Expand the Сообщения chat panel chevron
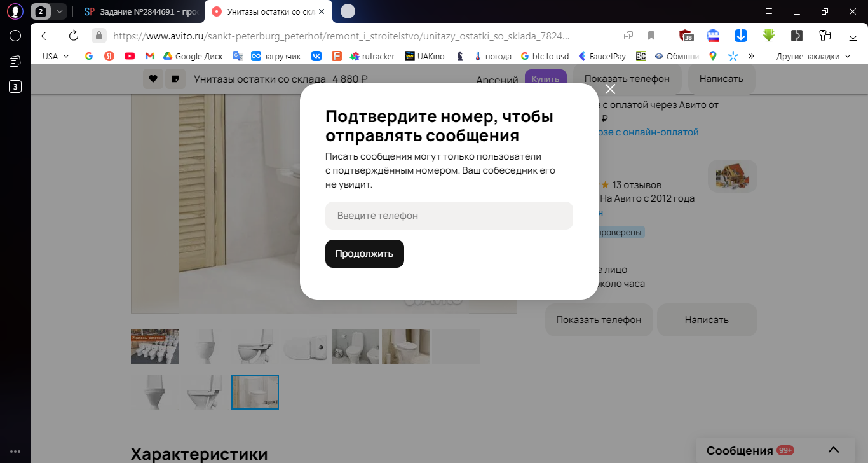 click(834, 450)
